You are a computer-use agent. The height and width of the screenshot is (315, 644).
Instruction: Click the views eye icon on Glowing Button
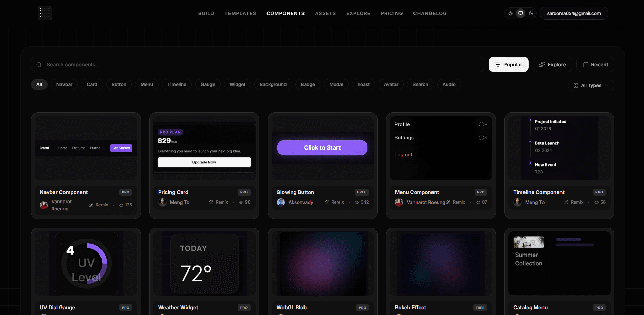[x=357, y=202]
